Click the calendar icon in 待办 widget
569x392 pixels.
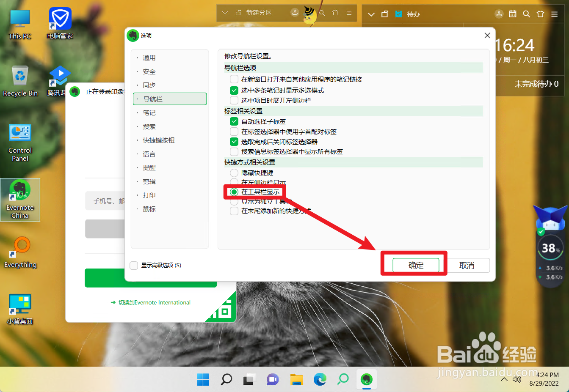[x=513, y=14]
